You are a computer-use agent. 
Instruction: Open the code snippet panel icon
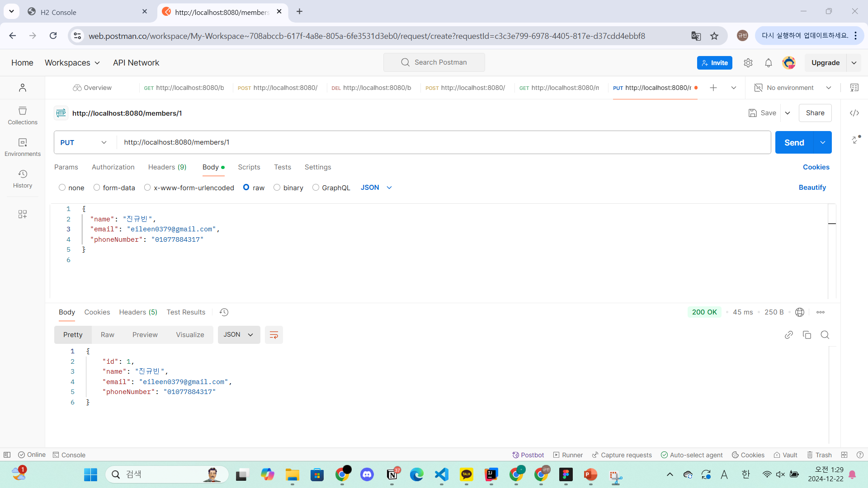(854, 113)
